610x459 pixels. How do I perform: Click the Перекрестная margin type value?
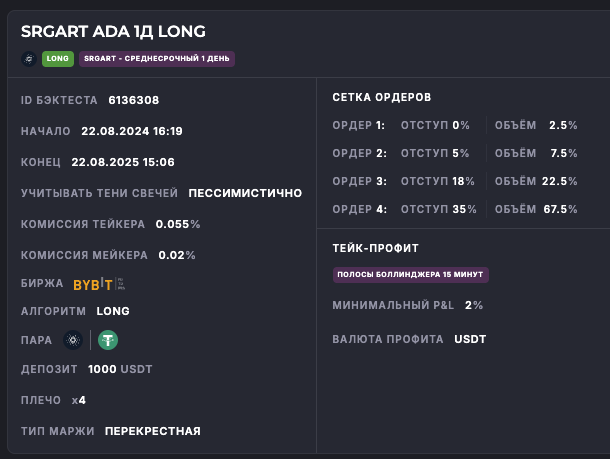tap(152, 431)
